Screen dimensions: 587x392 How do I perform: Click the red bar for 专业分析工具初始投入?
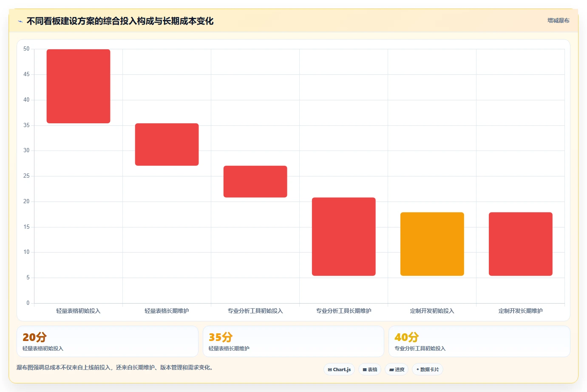click(x=255, y=182)
